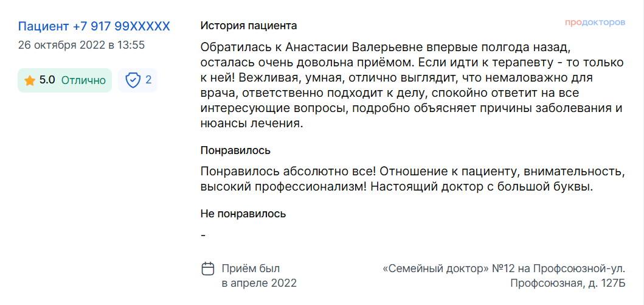Viewport: 644px width, 305px height.
Task: Open the «Семейный доктор» №12 clinic link
Action: tap(504, 269)
